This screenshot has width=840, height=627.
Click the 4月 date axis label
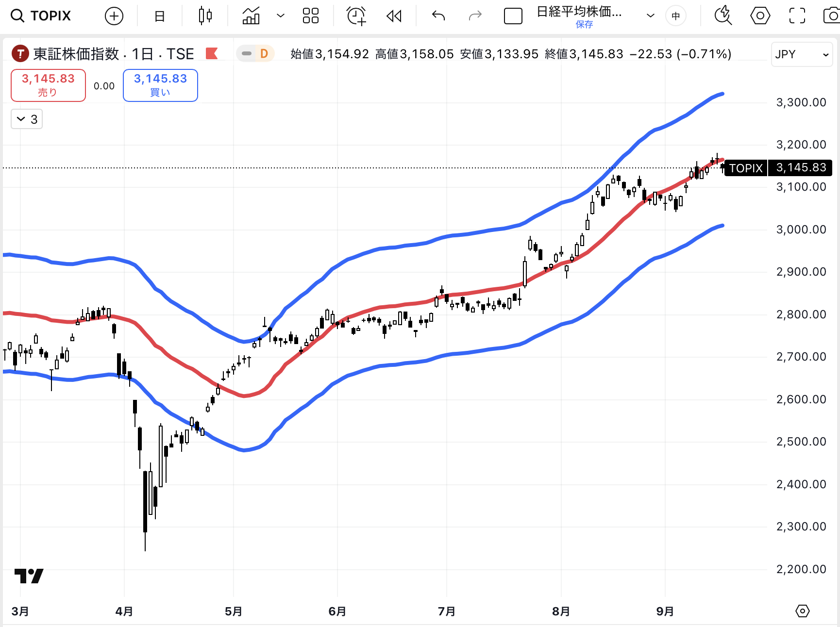[x=124, y=611]
